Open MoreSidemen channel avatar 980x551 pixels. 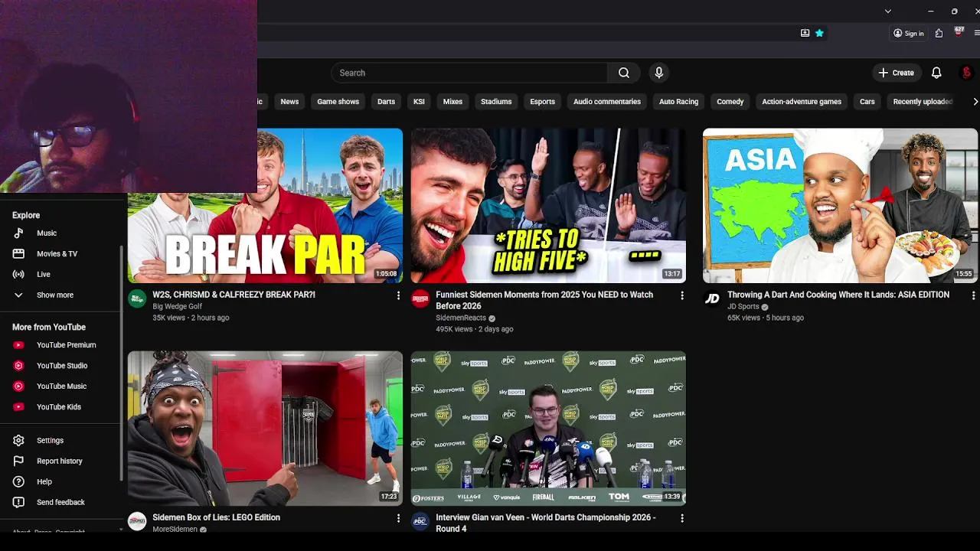coord(137,521)
